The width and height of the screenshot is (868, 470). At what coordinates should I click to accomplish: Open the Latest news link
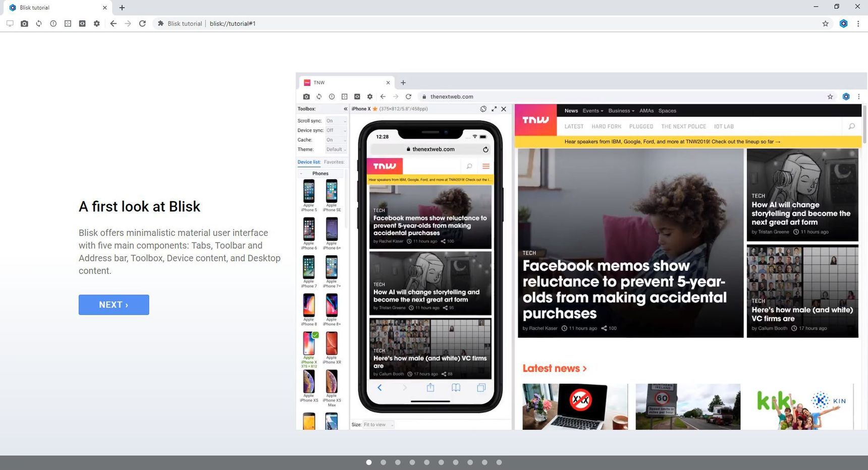coord(555,368)
